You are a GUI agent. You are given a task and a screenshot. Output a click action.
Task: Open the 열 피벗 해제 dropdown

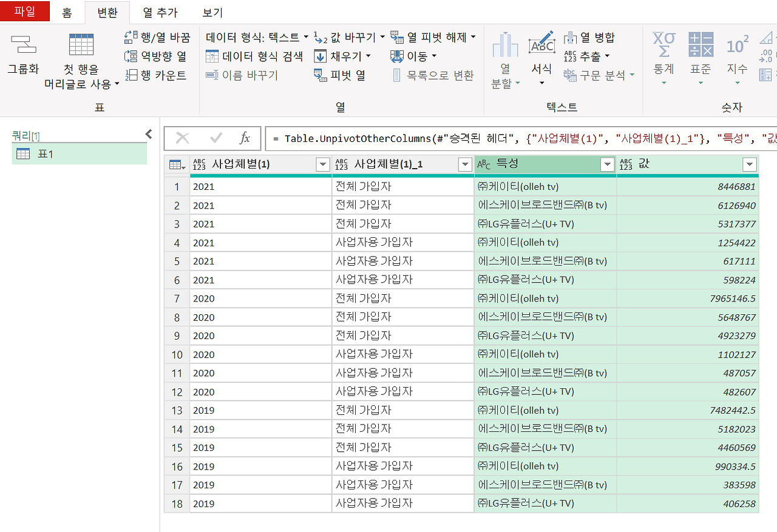[433, 38]
